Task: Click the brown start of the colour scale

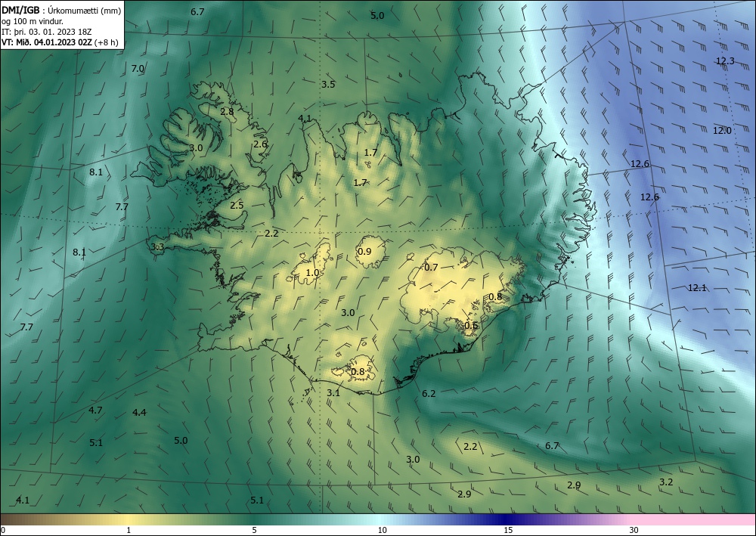Action: click(x=14, y=519)
